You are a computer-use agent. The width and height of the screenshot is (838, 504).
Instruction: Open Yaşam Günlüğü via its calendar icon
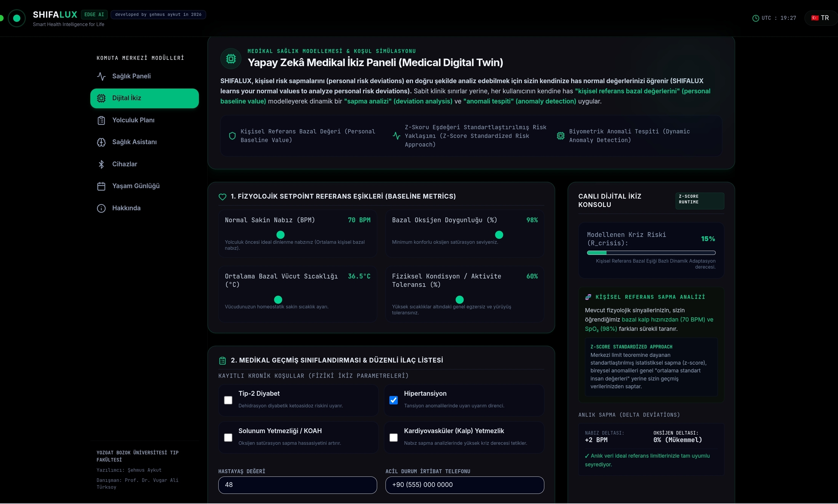click(x=101, y=186)
